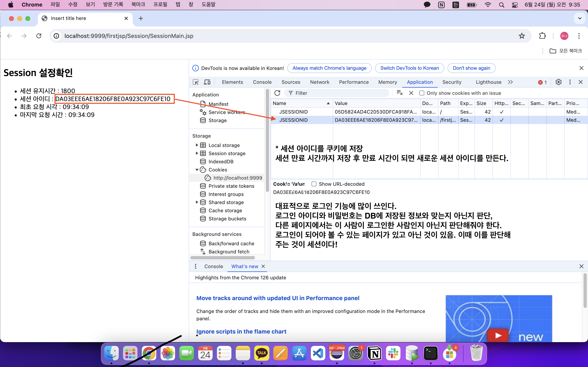Click the inspect element picker icon

[x=196, y=82]
